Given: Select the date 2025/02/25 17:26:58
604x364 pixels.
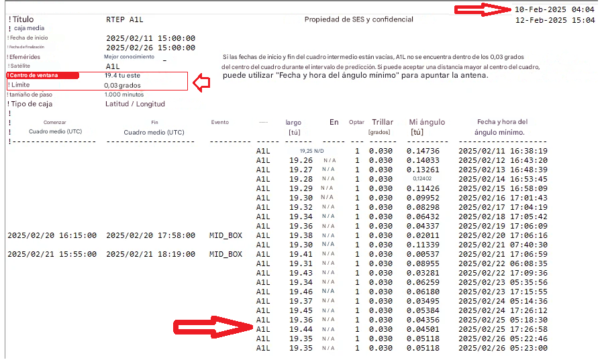Looking at the screenshot, I should click(x=503, y=329).
